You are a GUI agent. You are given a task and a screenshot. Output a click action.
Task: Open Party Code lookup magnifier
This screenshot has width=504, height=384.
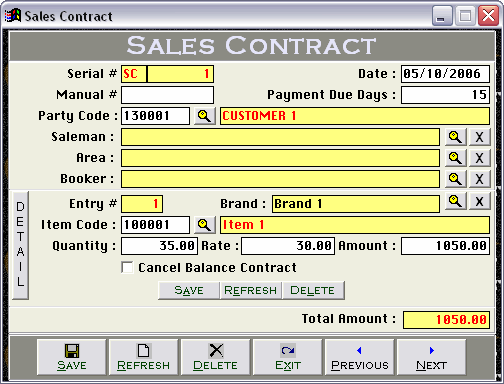pyautogui.click(x=204, y=116)
